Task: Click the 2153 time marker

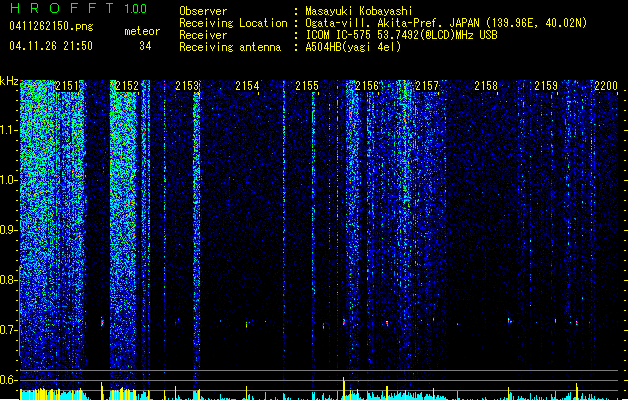Action: [x=187, y=86]
